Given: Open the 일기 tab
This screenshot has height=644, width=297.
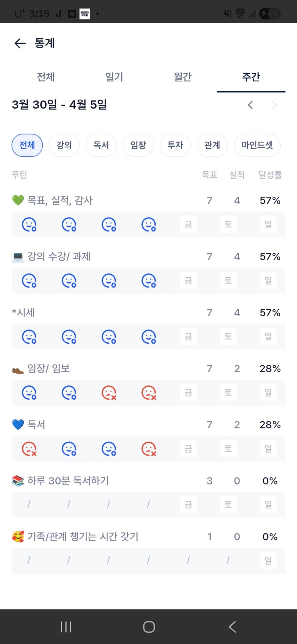Looking at the screenshot, I should pyautogui.click(x=114, y=77).
